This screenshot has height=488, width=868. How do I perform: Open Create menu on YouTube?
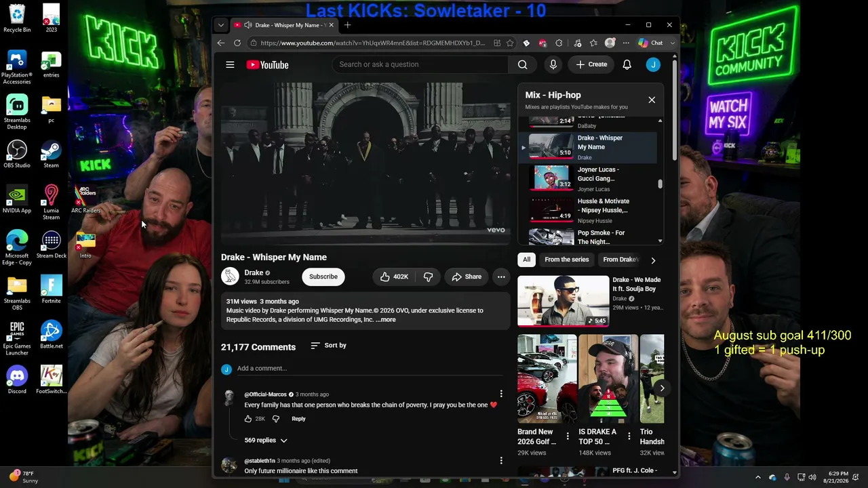pos(592,64)
